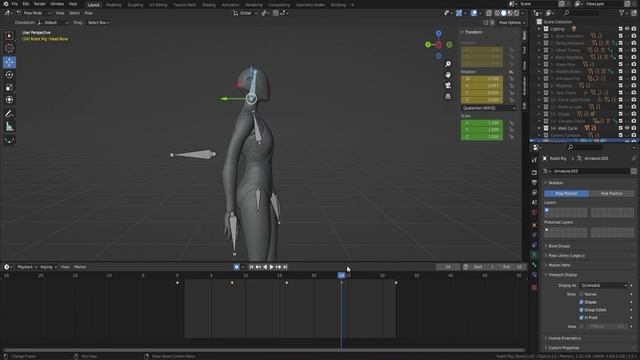Open the timeline Keying menu

pos(48,267)
